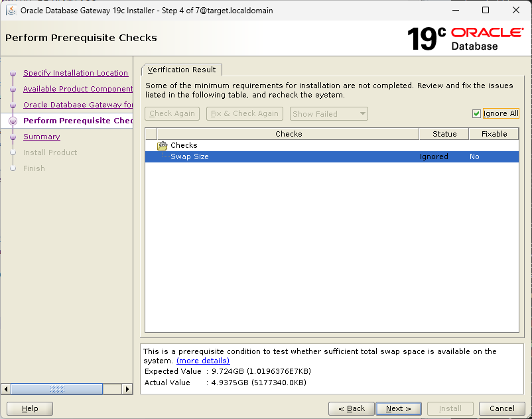Click the sidebar horizontal scrollbar thumb
532x419 pixels.
pyautogui.click(x=57, y=389)
